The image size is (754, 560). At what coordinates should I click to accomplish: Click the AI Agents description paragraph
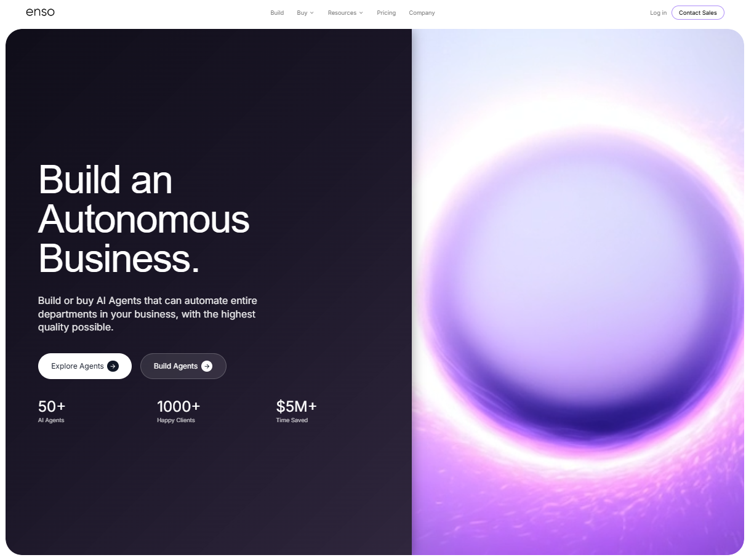148,314
